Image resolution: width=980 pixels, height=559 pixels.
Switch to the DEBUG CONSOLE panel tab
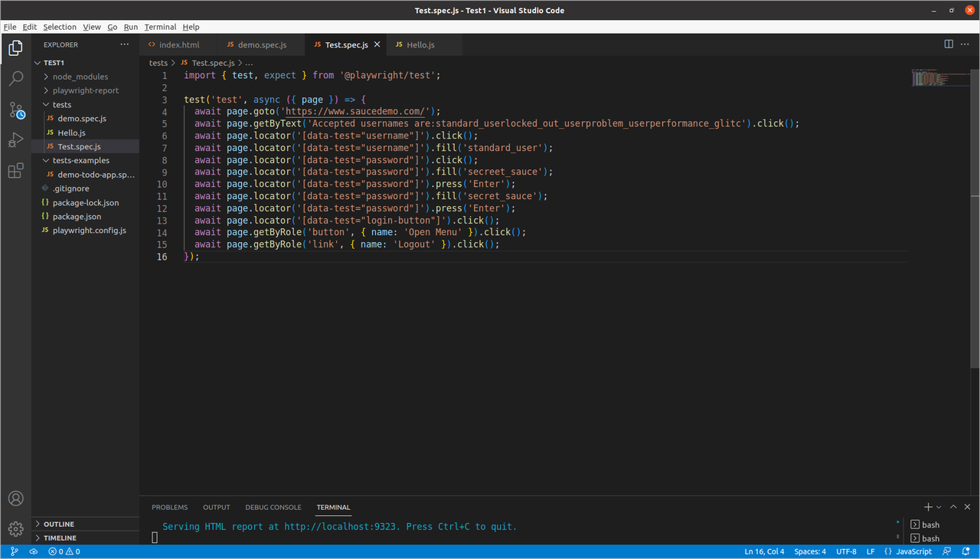pos(273,507)
